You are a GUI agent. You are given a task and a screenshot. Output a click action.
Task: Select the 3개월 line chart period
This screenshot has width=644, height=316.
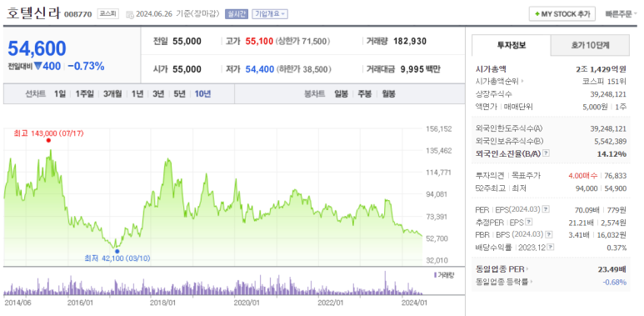click(112, 94)
